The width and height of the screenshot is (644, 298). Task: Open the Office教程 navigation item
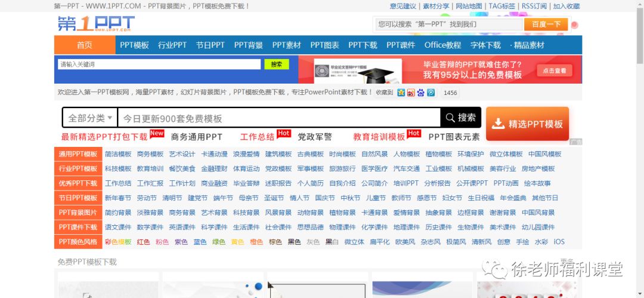[442, 45]
